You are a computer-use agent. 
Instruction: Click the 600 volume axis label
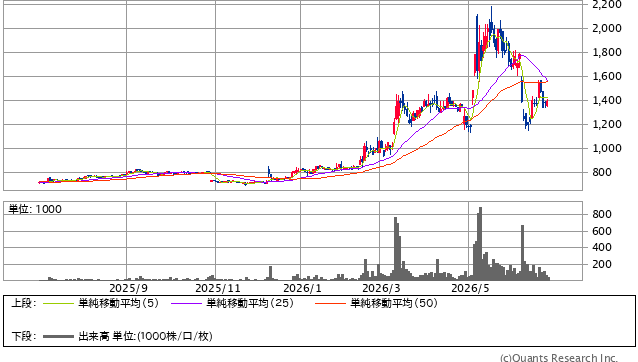[602, 231]
